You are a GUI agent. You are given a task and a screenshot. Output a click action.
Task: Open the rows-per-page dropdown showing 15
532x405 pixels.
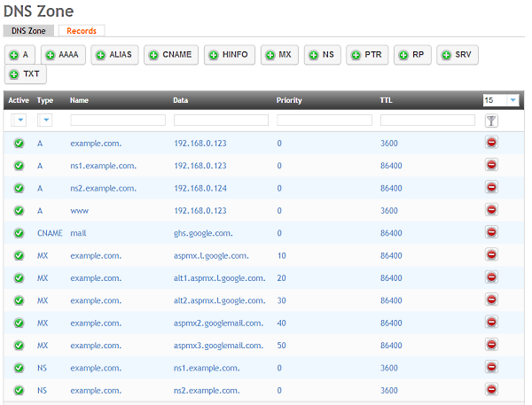click(x=501, y=100)
